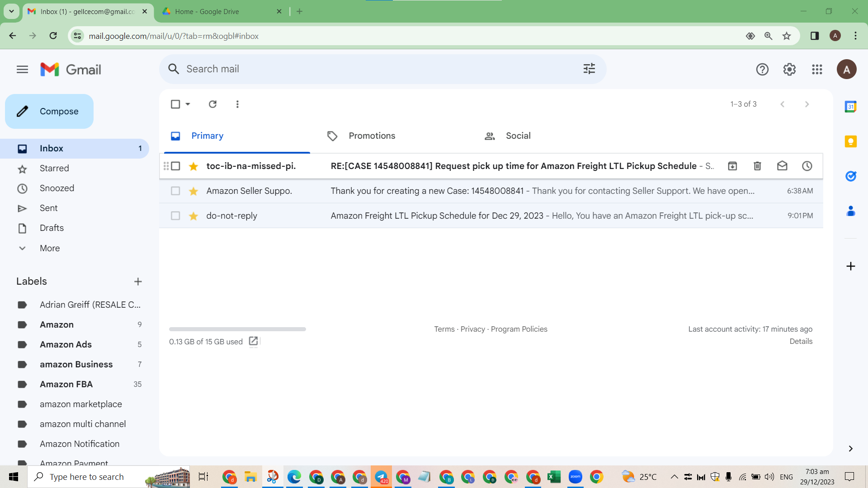
Task: Open Gmail settings gear
Action: (x=789, y=69)
